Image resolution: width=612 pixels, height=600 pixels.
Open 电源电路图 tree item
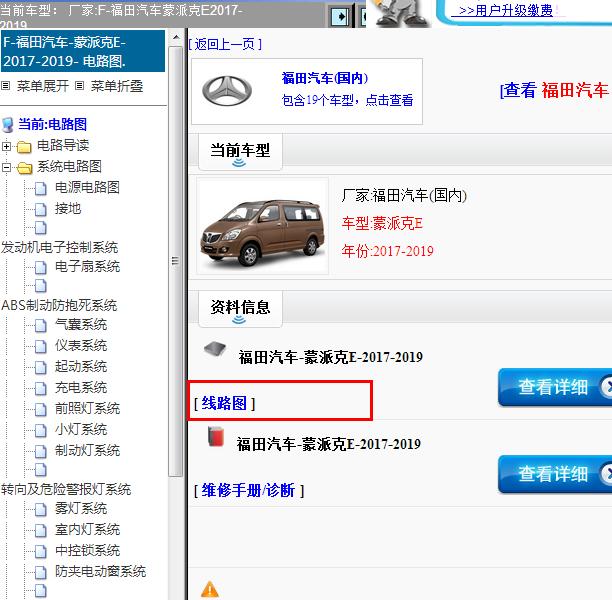[87, 187]
